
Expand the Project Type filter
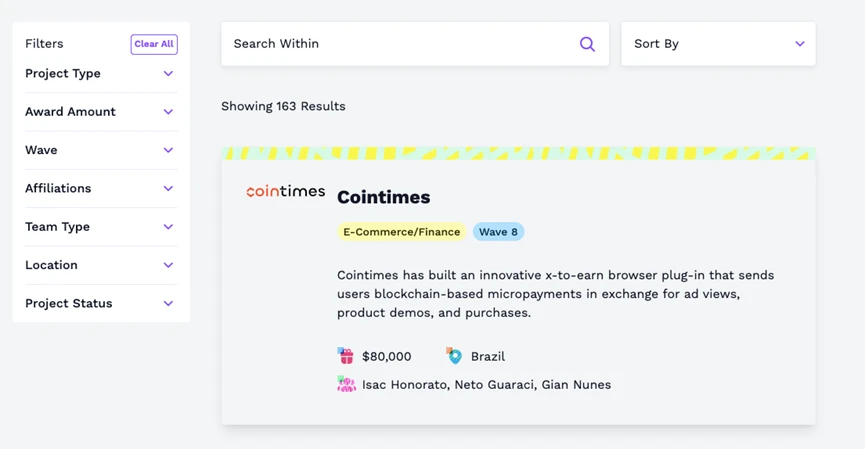point(168,74)
